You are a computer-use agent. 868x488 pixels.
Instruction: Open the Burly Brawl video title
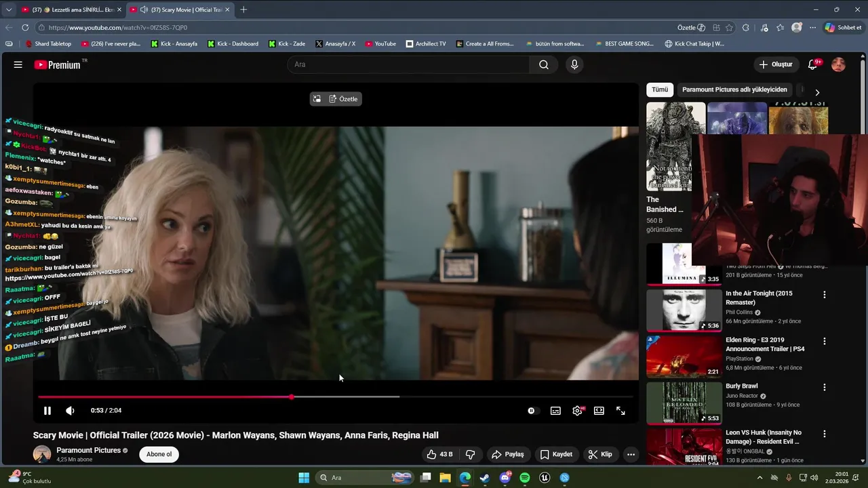pyautogui.click(x=742, y=386)
